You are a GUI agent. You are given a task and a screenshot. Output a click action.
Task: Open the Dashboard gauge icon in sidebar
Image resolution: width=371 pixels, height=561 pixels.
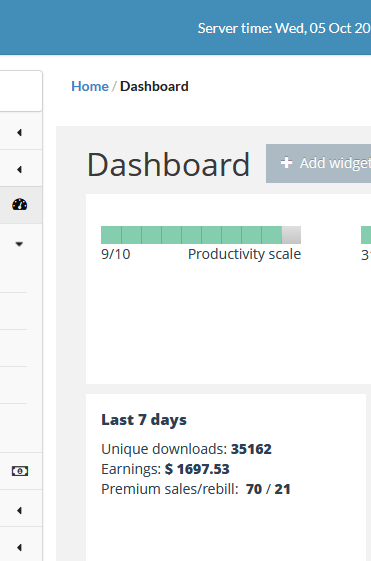point(20,205)
